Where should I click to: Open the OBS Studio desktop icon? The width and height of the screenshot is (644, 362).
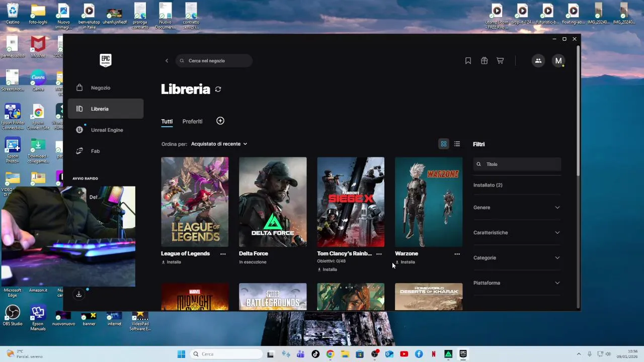pyautogui.click(x=13, y=315)
